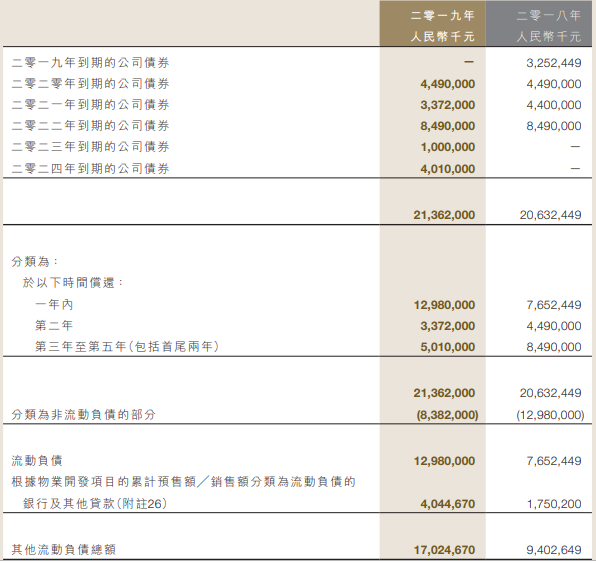Click the dash in the 二零二四年到期 row
The width and height of the screenshot is (596, 563).
(x=575, y=168)
